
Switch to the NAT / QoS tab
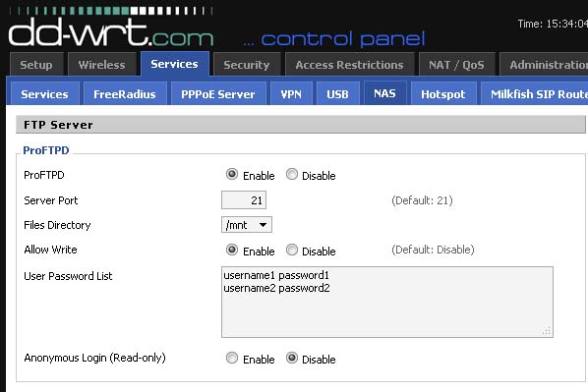[x=456, y=65]
